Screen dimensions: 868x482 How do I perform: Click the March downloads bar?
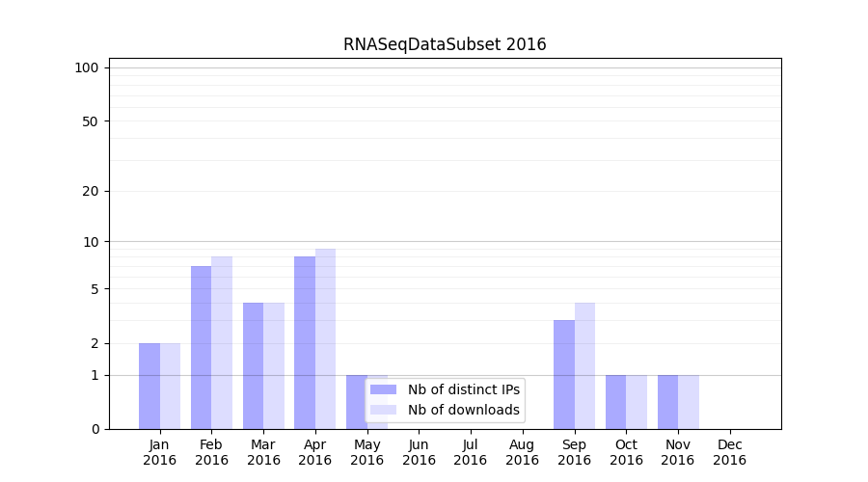[x=274, y=365]
